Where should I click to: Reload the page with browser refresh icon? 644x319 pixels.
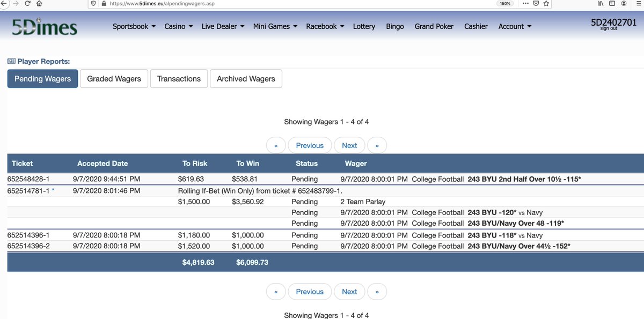coord(27,3)
